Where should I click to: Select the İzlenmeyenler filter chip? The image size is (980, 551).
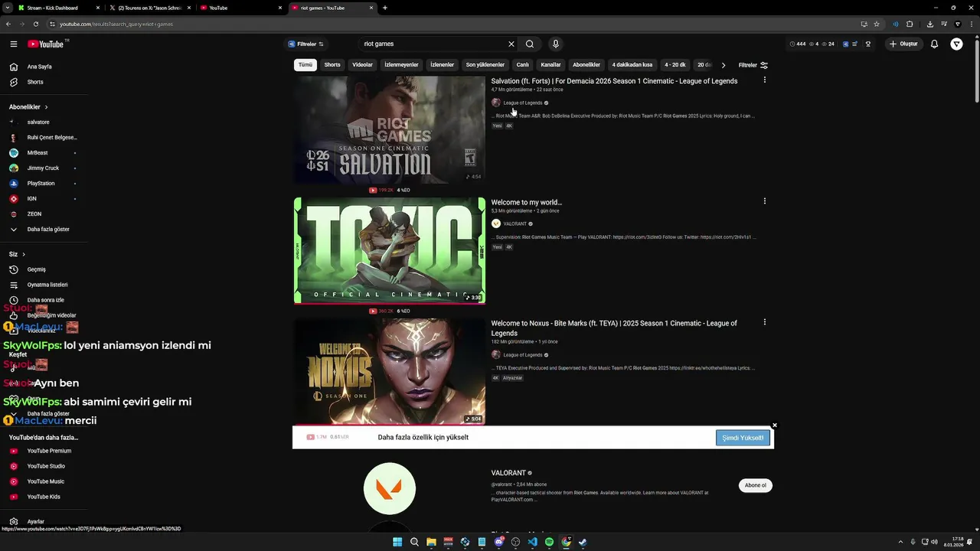tap(401, 65)
